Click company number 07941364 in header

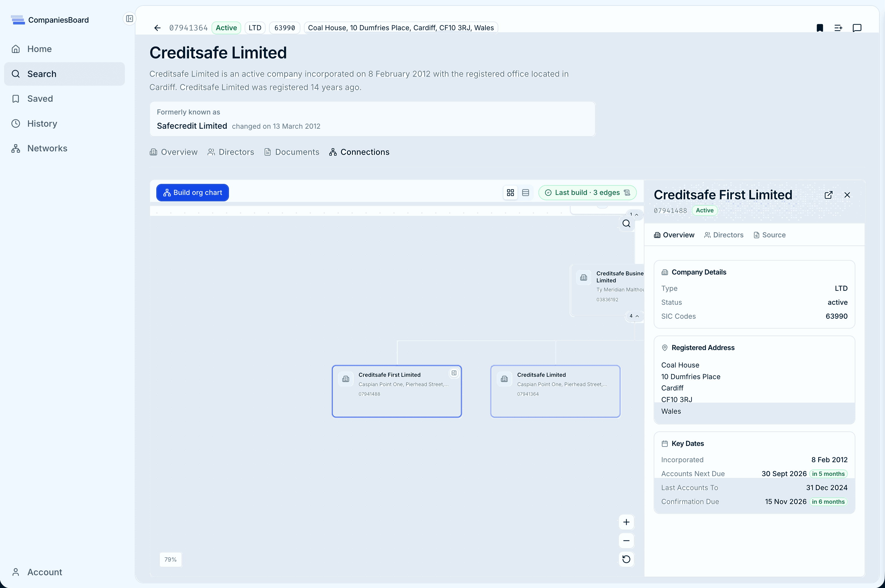pos(188,28)
